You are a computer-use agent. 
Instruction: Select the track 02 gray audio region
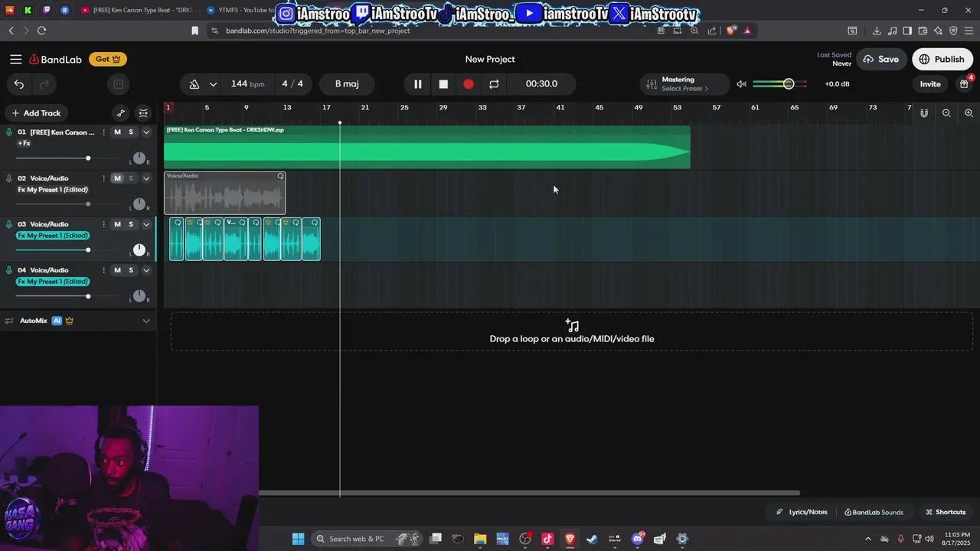click(x=224, y=194)
